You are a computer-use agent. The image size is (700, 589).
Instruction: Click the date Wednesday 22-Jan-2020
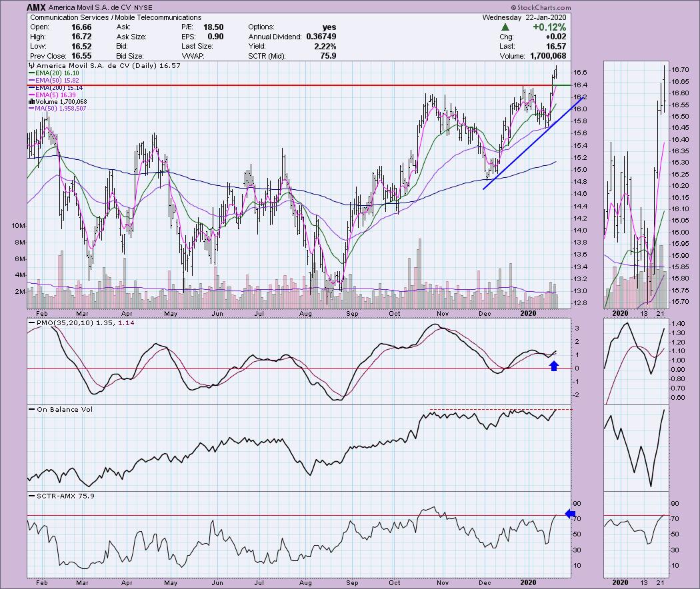click(x=524, y=17)
